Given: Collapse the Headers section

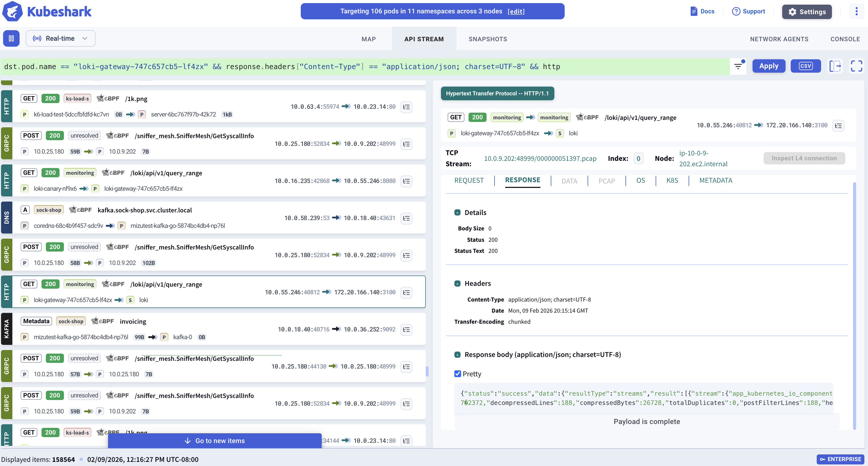Looking at the screenshot, I should pyautogui.click(x=457, y=284).
